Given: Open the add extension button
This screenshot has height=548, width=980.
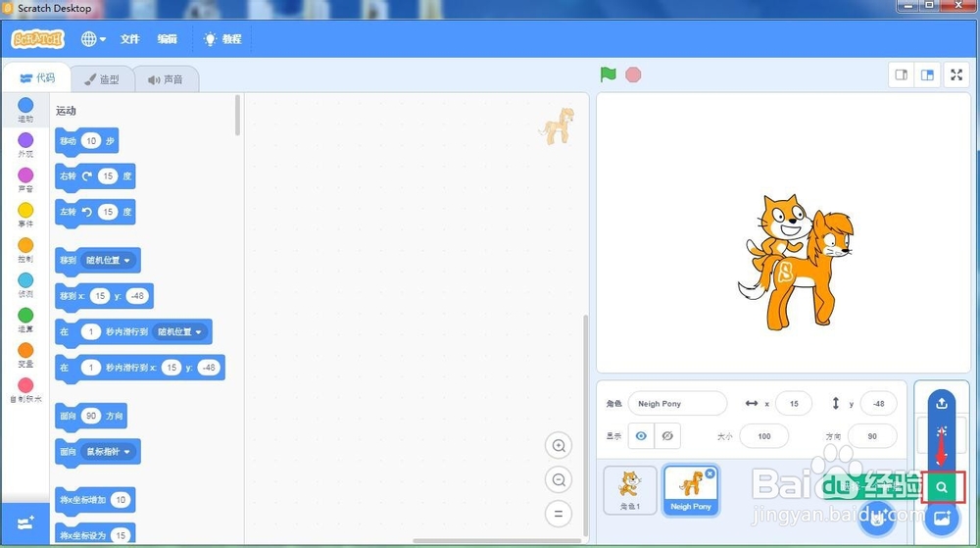Looking at the screenshot, I should [25, 523].
